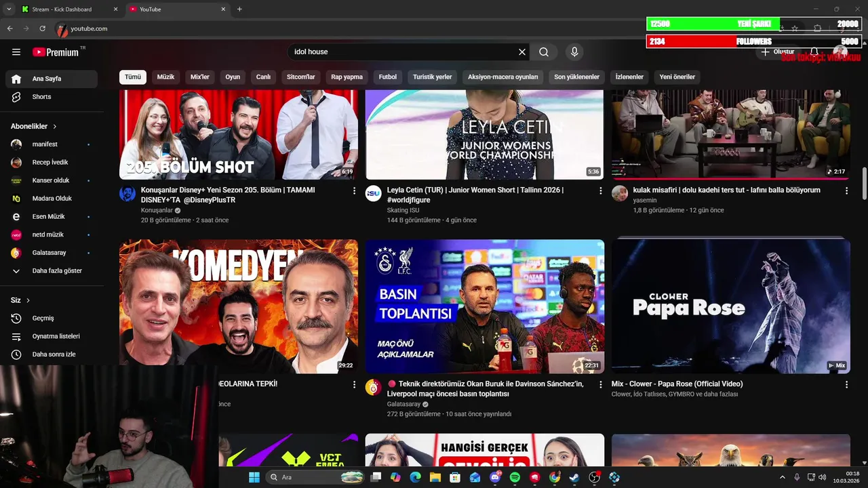Open the YouTube hamburger guide menu
Viewport: 868px width, 488px height.
[16, 52]
